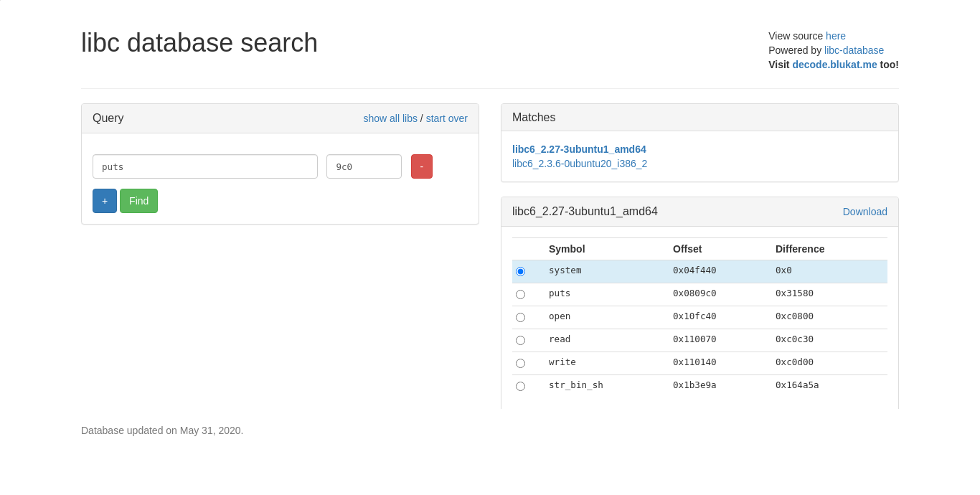The height and width of the screenshot is (495, 980).
Task: Open the show all libs link
Action: pos(390,118)
